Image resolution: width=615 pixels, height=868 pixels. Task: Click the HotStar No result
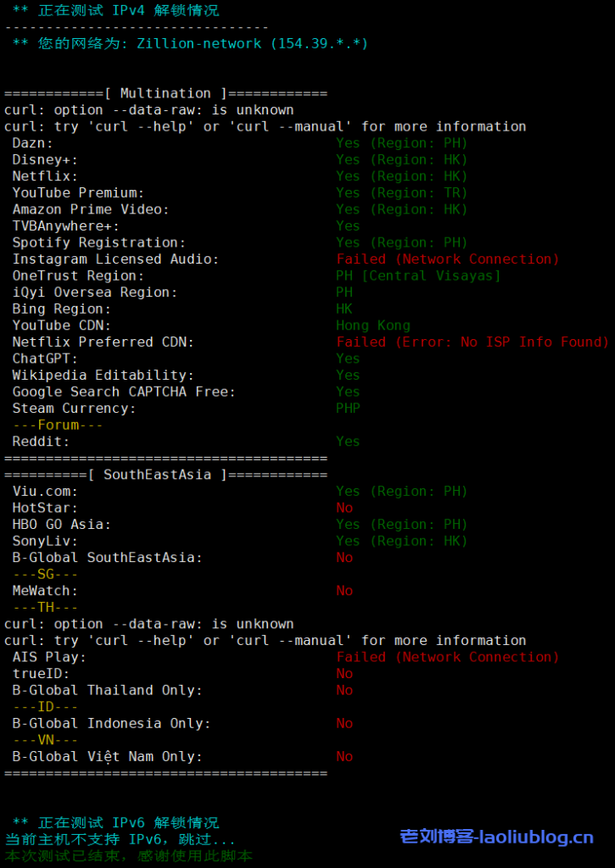pyautogui.click(x=344, y=508)
